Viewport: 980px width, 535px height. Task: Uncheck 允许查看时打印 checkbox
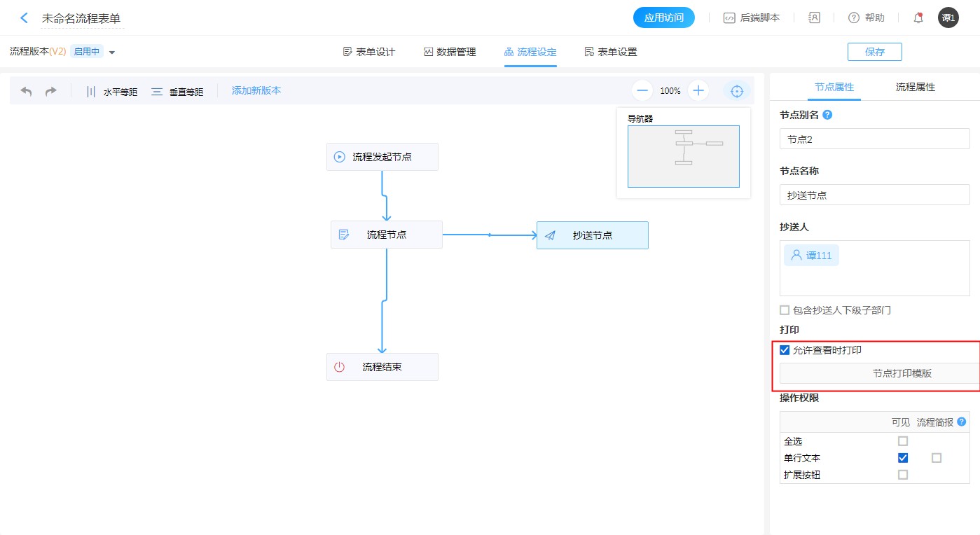point(785,350)
